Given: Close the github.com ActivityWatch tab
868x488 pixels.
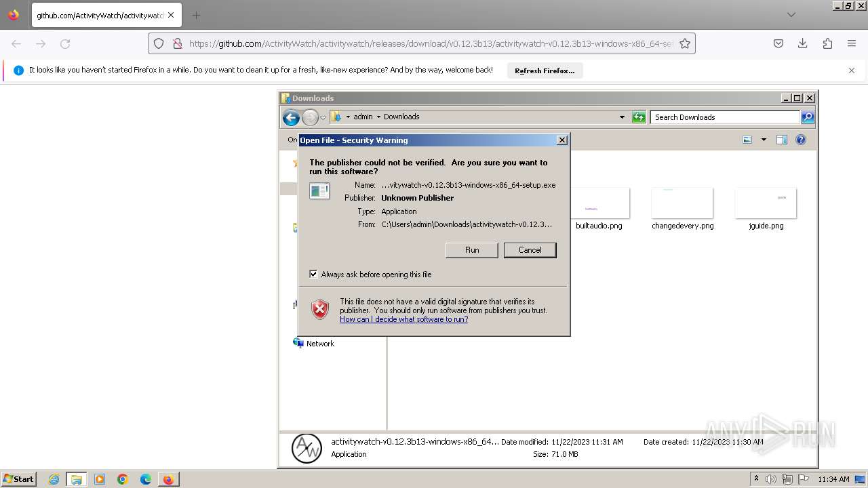Looking at the screenshot, I should click(171, 15).
